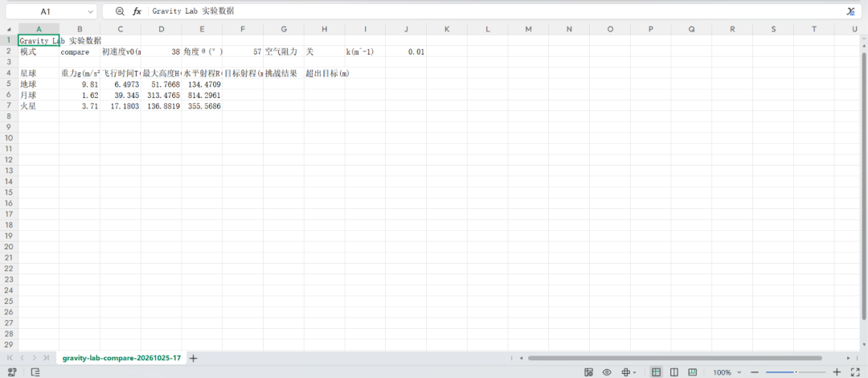868x378 pixels.
Task: Click the icon at the formula bar's right end
Action: (x=851, y=11)
